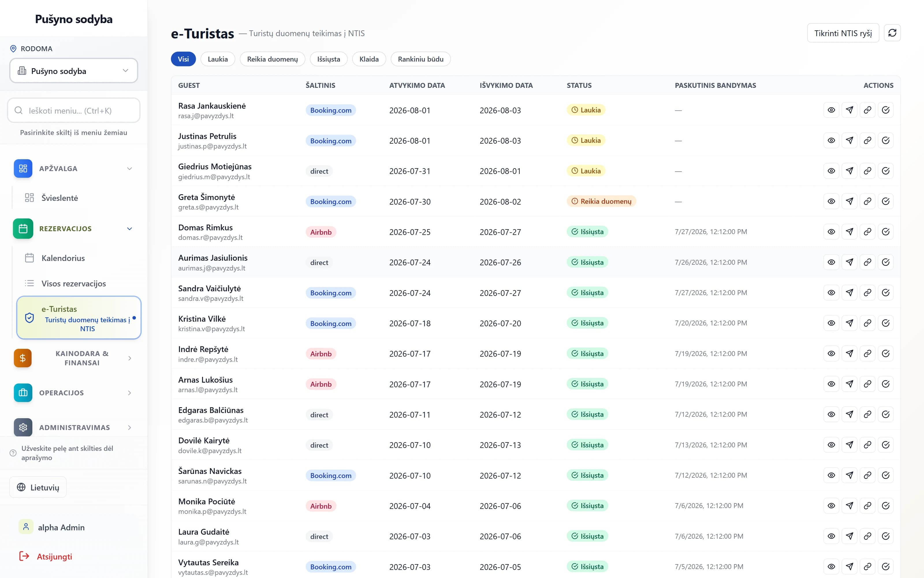924x578 pixels.
Task: Eye icon in Domas Rimkus row
Action: [x=831, y=232]
